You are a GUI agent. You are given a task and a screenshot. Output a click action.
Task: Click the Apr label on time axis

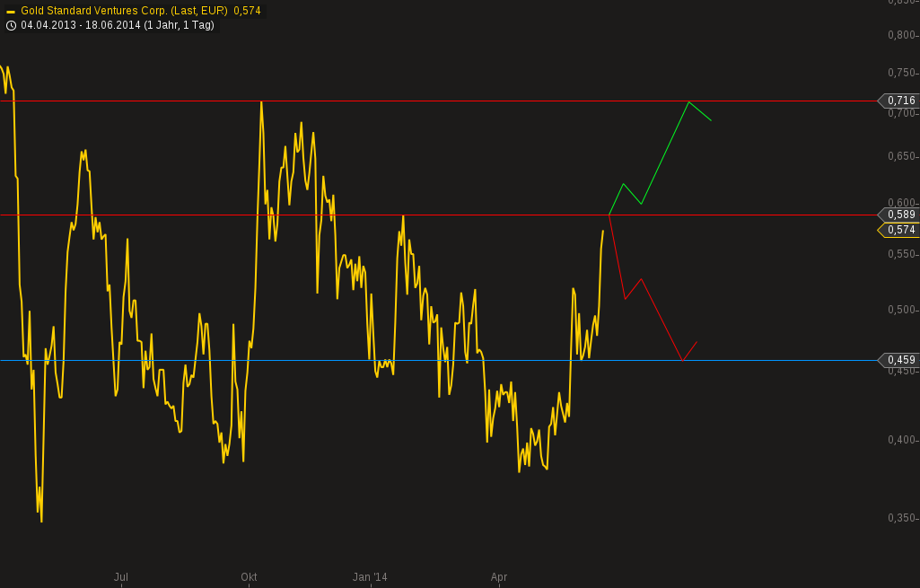pos(499,577)
